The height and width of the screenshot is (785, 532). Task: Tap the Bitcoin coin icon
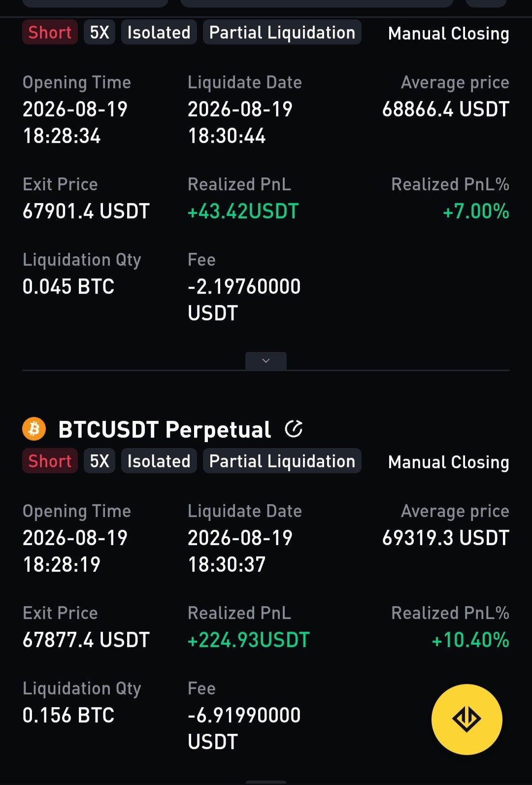click(x=34, y=429)
